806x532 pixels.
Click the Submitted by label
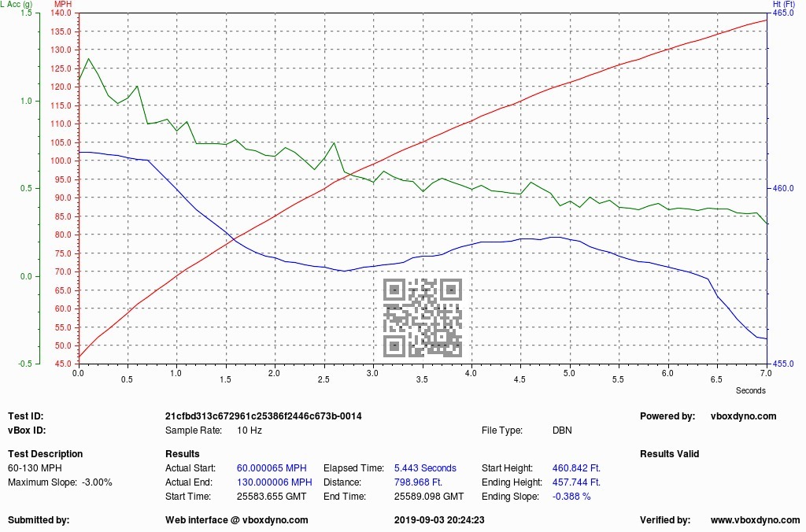pyautogui.click(x=39, y=520)
